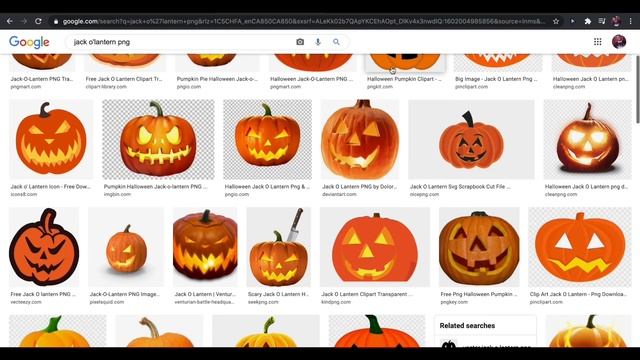The height and width of the screenshot is (360, 640).
Task: Submit the search with the magnifier icon
Action: (x=336, y=42)
